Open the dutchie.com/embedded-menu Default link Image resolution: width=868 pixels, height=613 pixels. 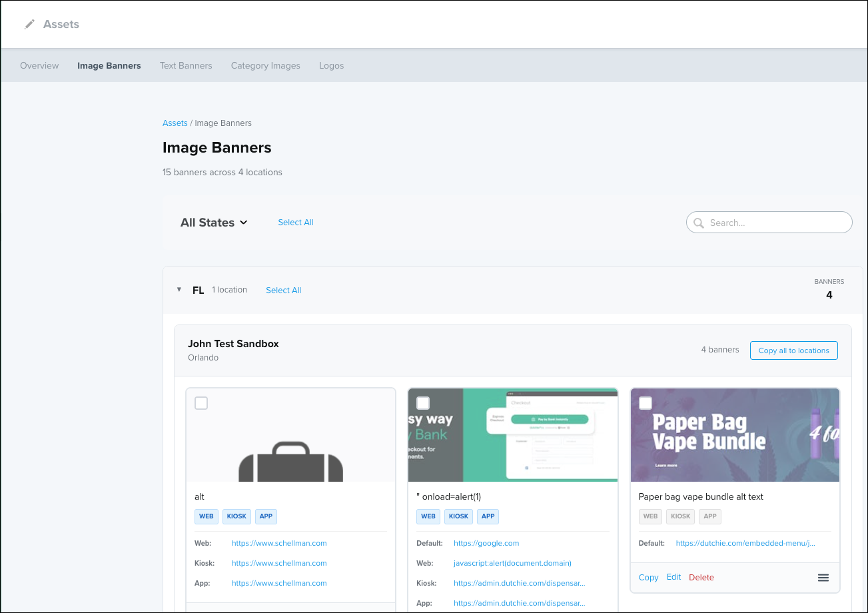pyautogui.click(x=745, y=543)
